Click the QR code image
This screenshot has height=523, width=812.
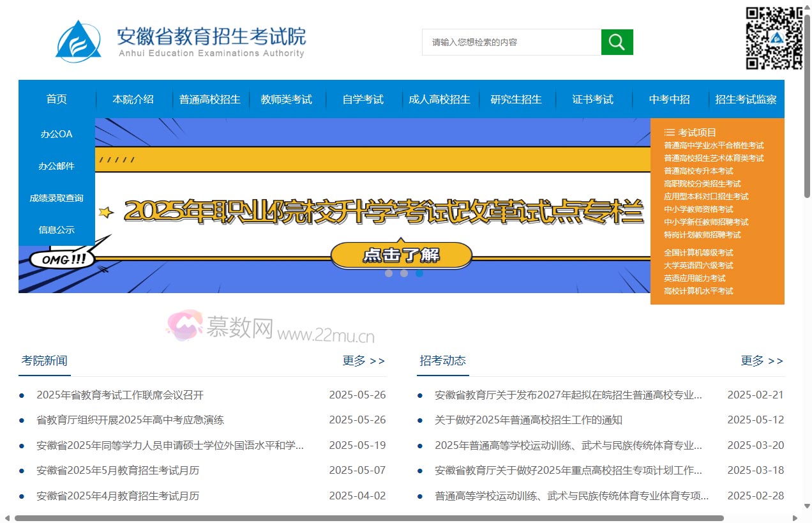tap(774, 38)
